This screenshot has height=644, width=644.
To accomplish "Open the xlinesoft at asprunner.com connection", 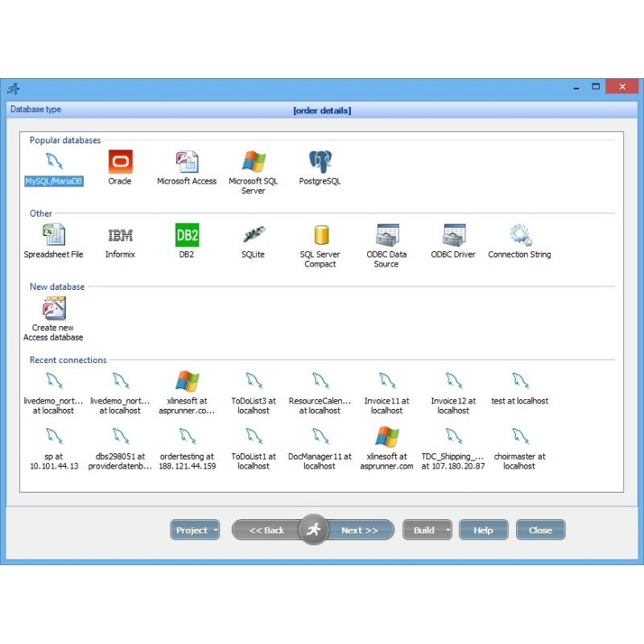I will point(387,448).
